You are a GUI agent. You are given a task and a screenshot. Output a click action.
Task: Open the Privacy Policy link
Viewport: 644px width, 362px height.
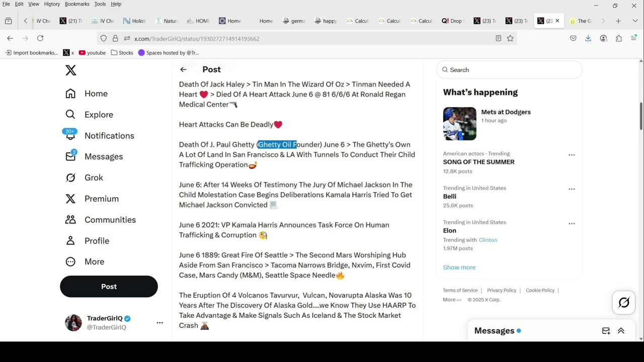coord(502,290)
